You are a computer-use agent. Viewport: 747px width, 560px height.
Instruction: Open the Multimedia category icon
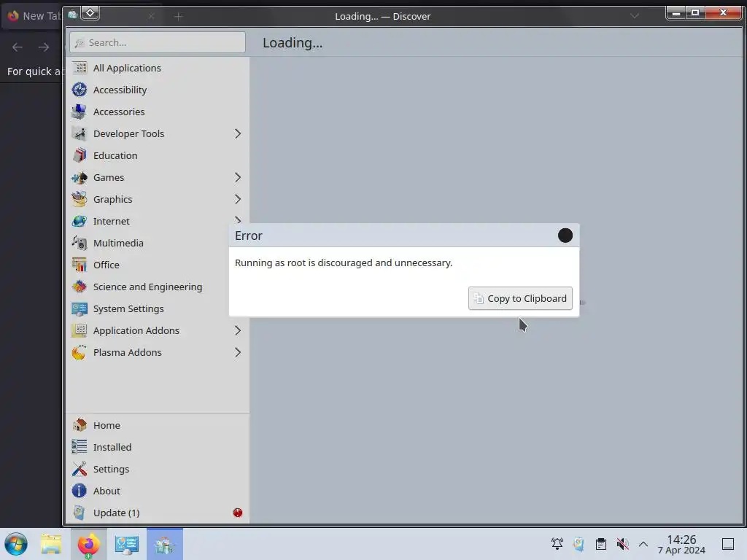[x=79, y=243]
